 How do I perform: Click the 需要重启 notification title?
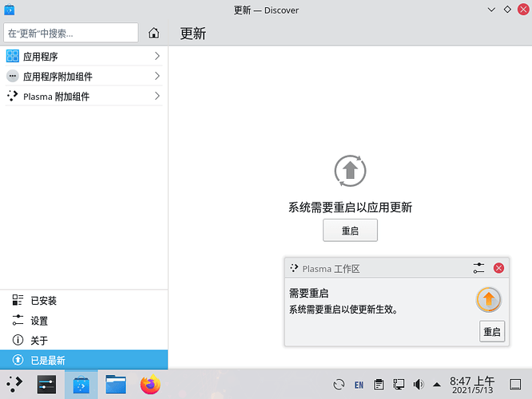pyautogui.click(x=308, y=293)
